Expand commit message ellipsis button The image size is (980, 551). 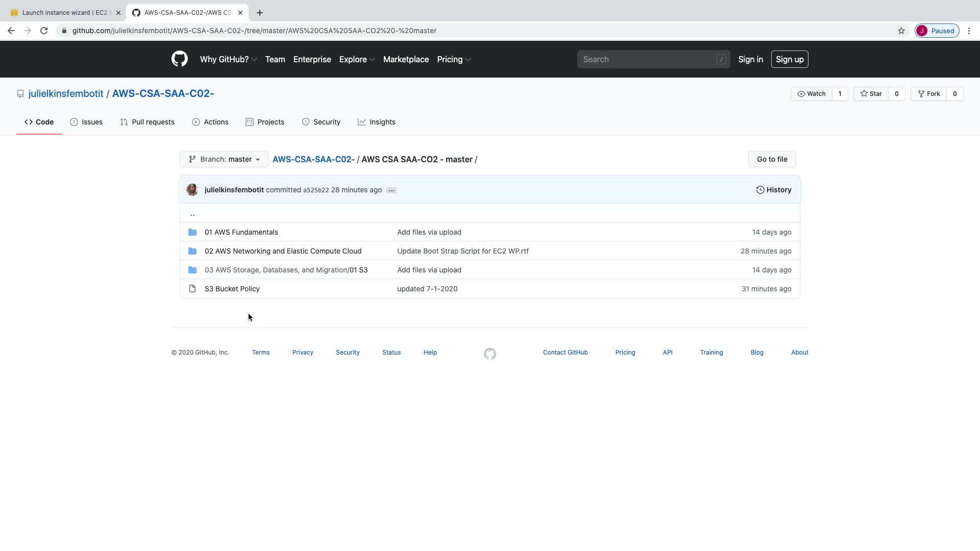(391, 190)
